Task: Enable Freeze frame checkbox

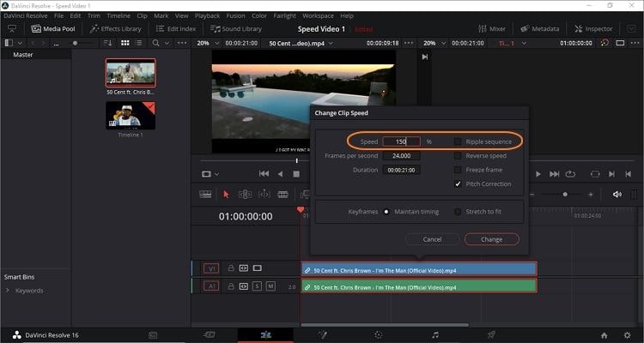Action: point(458,170)
